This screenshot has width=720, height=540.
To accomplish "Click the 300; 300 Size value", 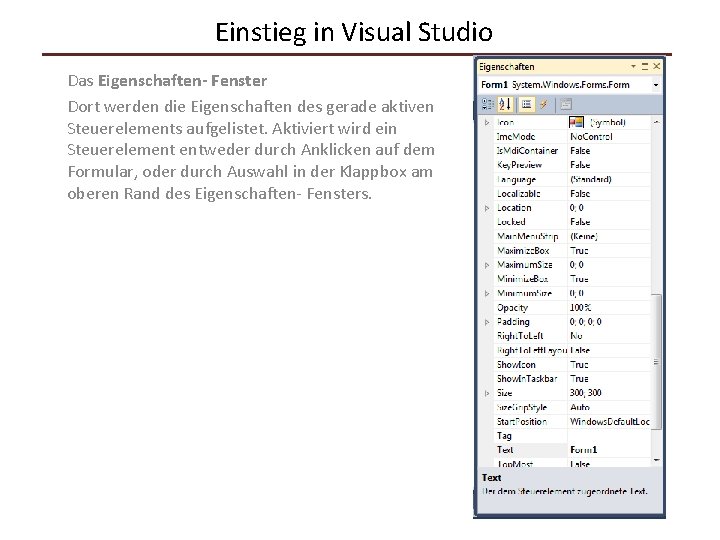I will (585, 393).
